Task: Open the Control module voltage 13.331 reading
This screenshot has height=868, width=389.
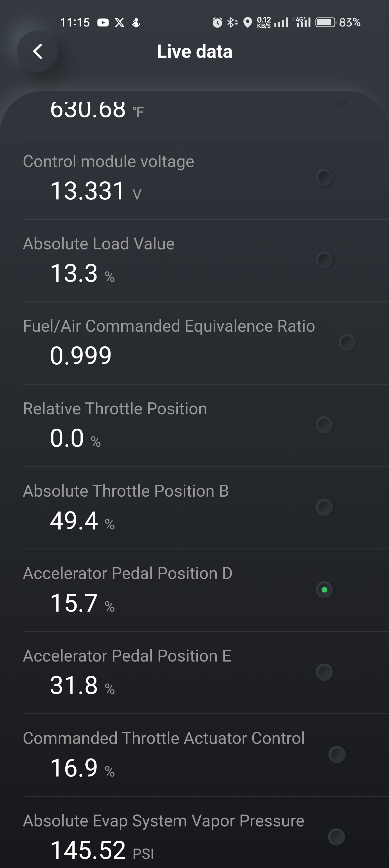Action: pos(88,191)
